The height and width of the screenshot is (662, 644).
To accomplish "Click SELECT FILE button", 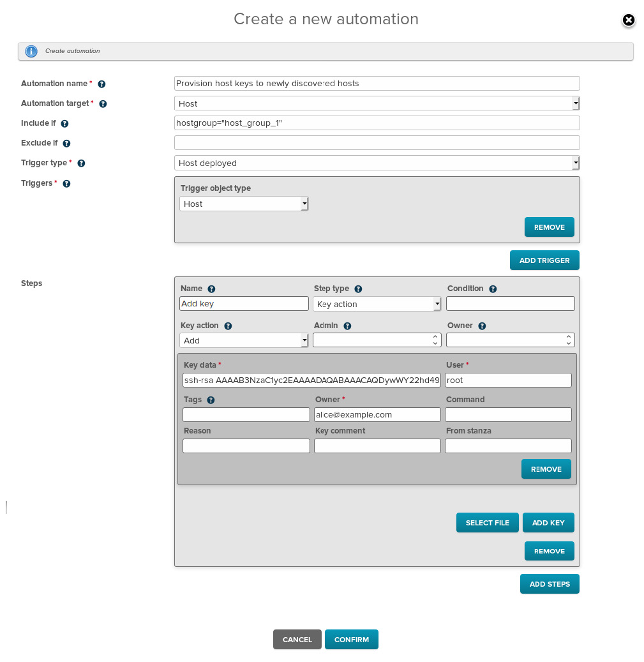I will [x=488, y=523].
